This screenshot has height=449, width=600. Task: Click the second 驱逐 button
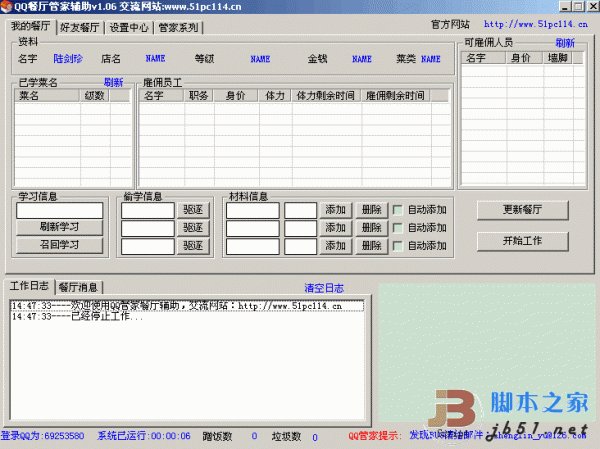click(193, 228)
